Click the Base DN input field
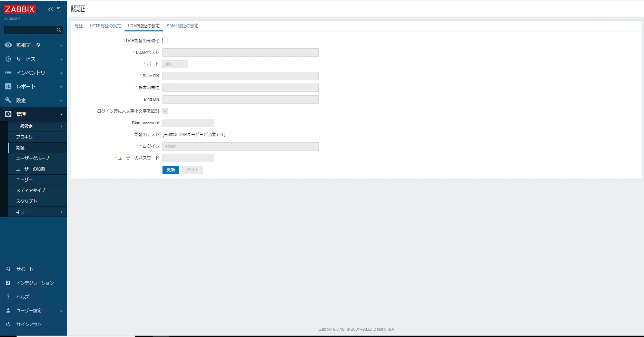644x337 pixels. pyautogui.click(x=240, y=76)
